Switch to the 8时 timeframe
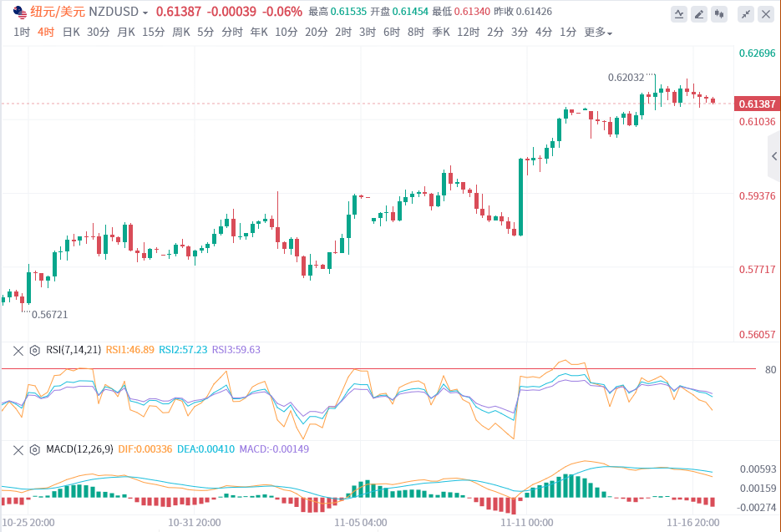The image size is (781, 532). (416, 33)
